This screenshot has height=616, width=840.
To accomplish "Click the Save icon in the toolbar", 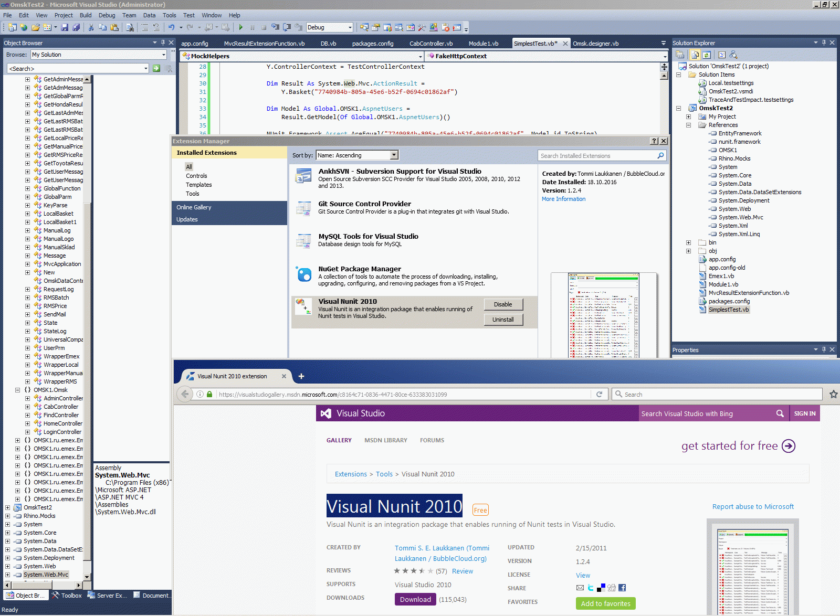I will pyautogui.click(x=65, y=27).
